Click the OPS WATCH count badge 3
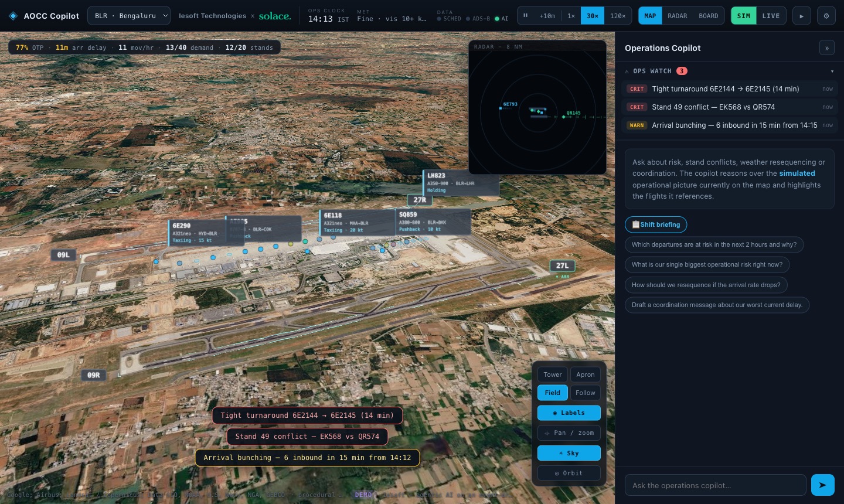This screenshot has height=504, width=844. [682, 71]
